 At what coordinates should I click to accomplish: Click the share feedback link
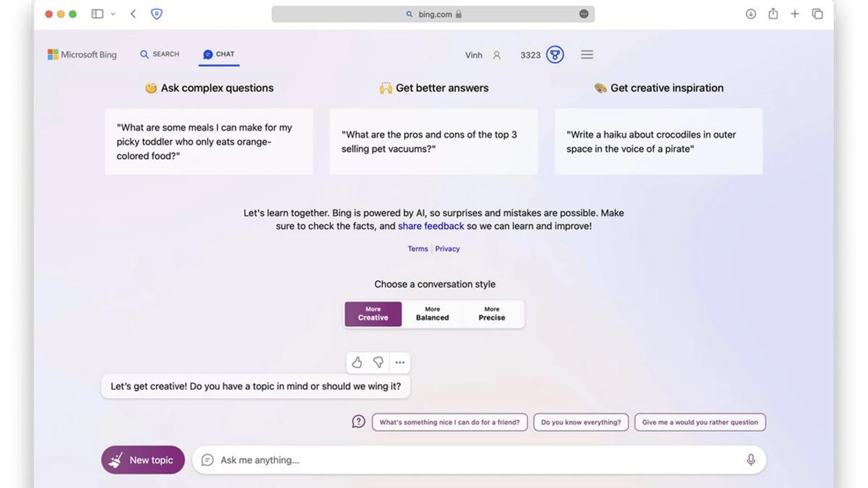431,226
